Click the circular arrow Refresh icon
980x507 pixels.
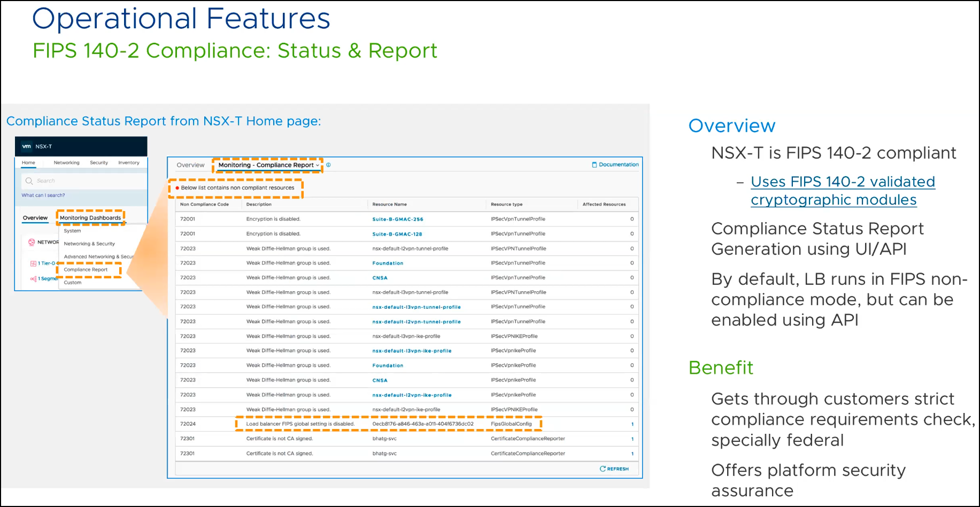pos(603,469)
